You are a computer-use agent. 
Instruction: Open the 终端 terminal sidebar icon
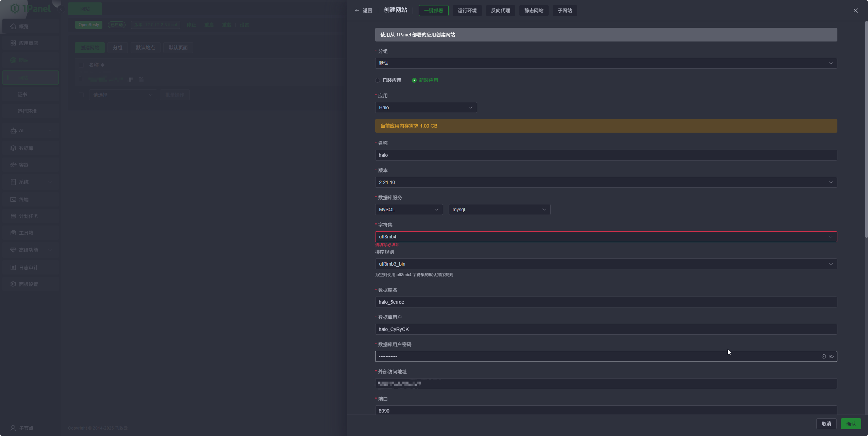coord(13,199)
